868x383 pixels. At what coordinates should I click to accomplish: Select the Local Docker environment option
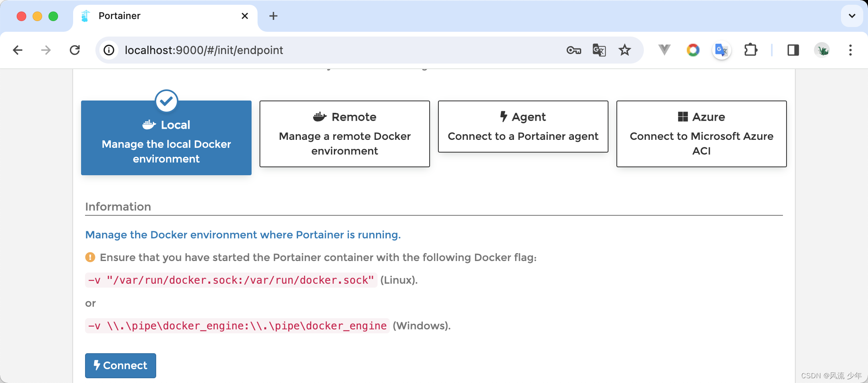(x=166, y=138)
